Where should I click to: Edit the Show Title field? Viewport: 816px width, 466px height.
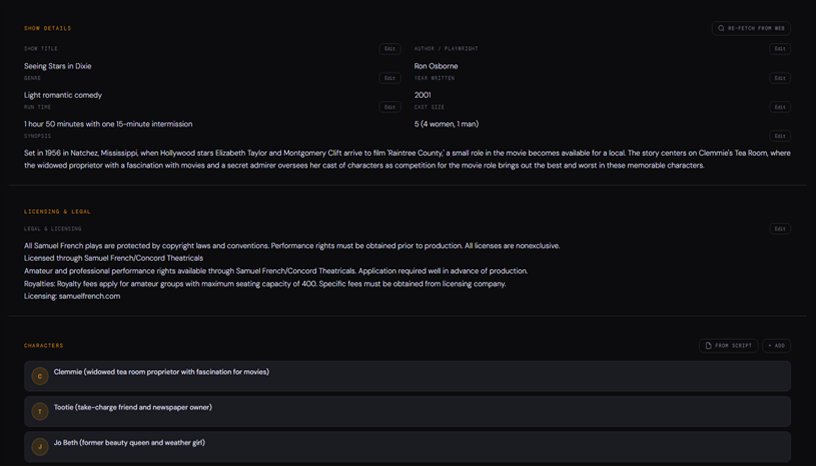click(390, 49)
